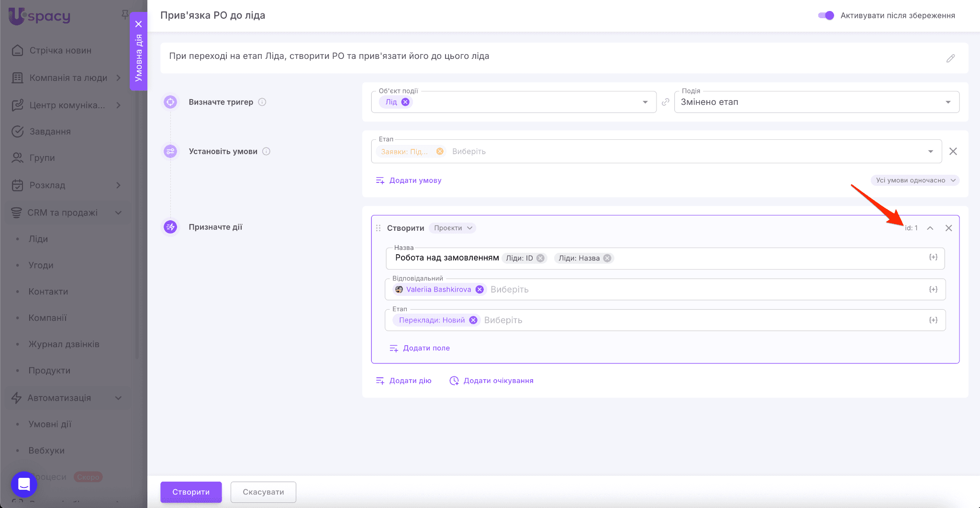Click the pencil edit icon for the description
The image size is (980, 508).
click(x=950, y=58)
